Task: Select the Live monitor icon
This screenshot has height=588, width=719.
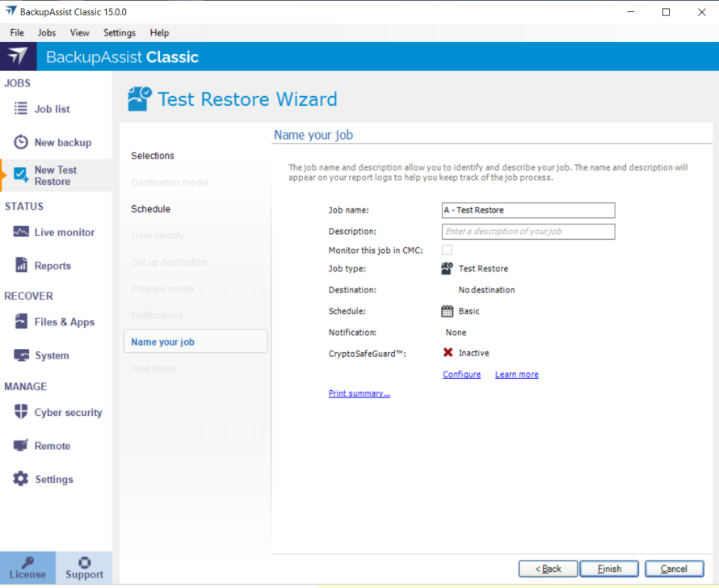Action: (x=21, y=233)
